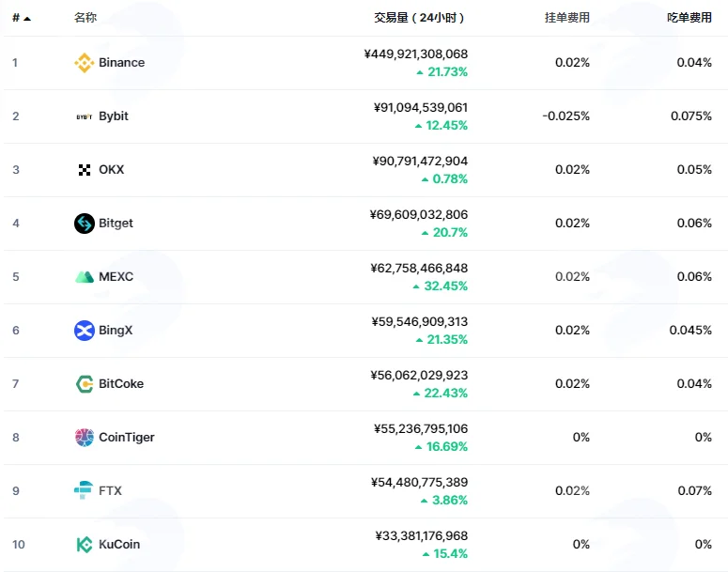This screenshot has width=728, height=572.
Task: Open the BitCoke exchange name link
Action: (121, 384)
